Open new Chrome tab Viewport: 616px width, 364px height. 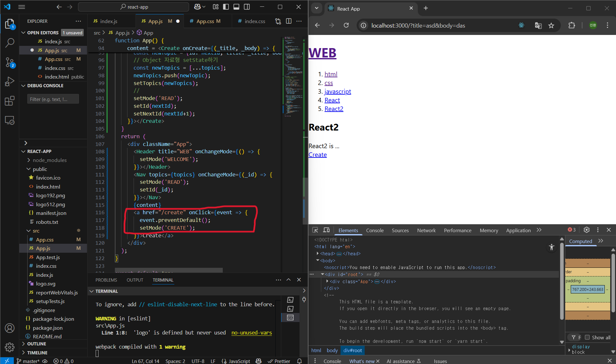pos(426,8)
